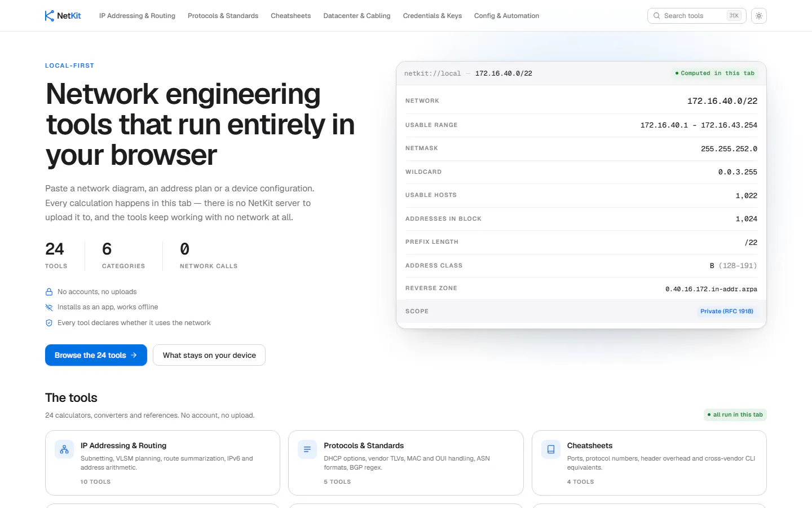This screenshot has height=508, width=812.
Task: Toggle the light/dark theme button
Action: (x=759, y=16)
